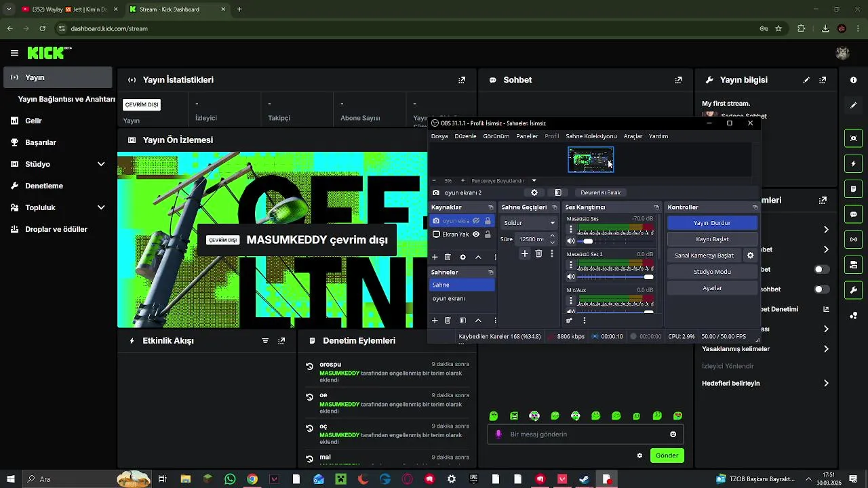Open Steam from the Windows taskbar
The width and height of the screenshot is (868, 488).
click(584, 479)
